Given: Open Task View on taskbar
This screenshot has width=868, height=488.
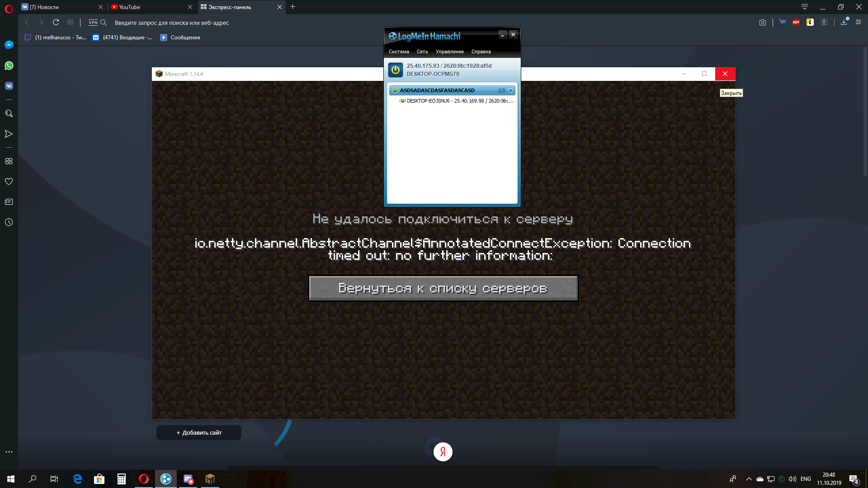Looking at the screenshot, I should point(54,479).
